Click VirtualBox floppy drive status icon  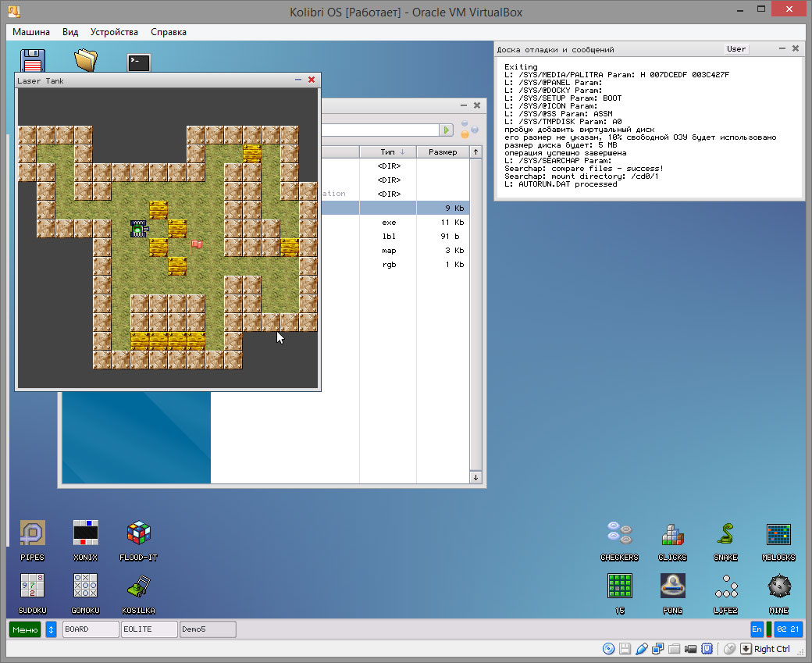click(625, 648)
